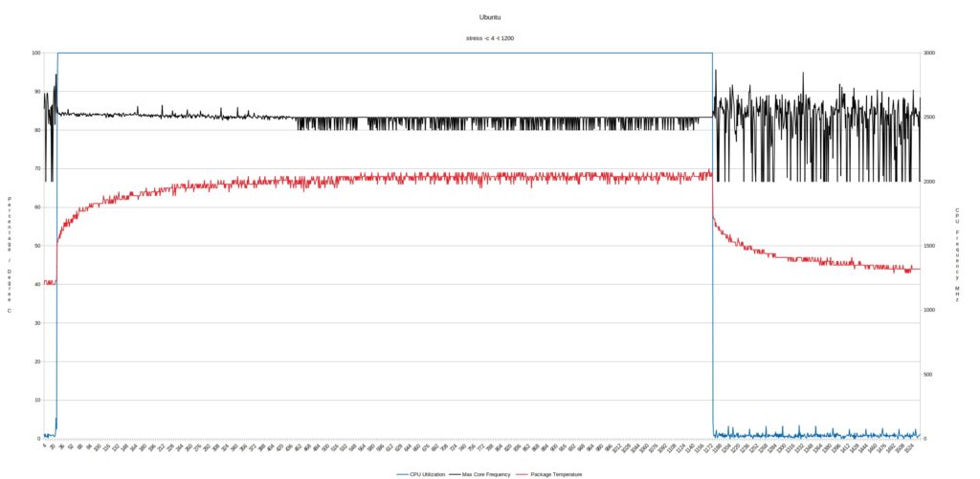The image size is (980, 479).
Task: Select the "stress -c 4 -t 1200" subtitle
Action: (x=488, y=38)
